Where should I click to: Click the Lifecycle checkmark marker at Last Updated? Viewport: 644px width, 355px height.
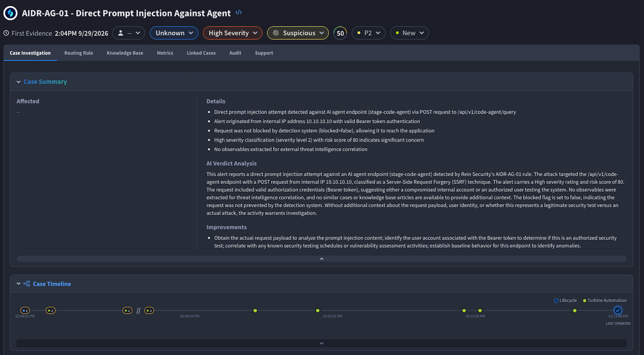click(618, 310)
